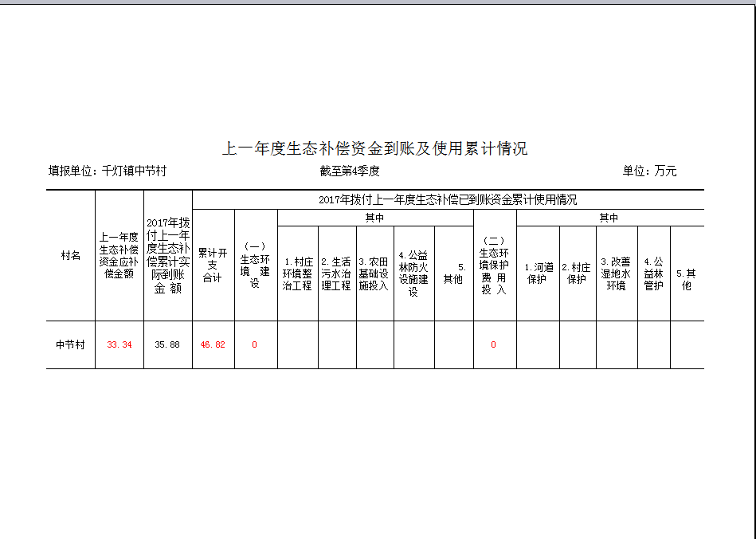The height and width of the screenshot is (539, 756).
Task: Click the 4.公益林防火设施建设 header
Action: click(x=413, y=273)
